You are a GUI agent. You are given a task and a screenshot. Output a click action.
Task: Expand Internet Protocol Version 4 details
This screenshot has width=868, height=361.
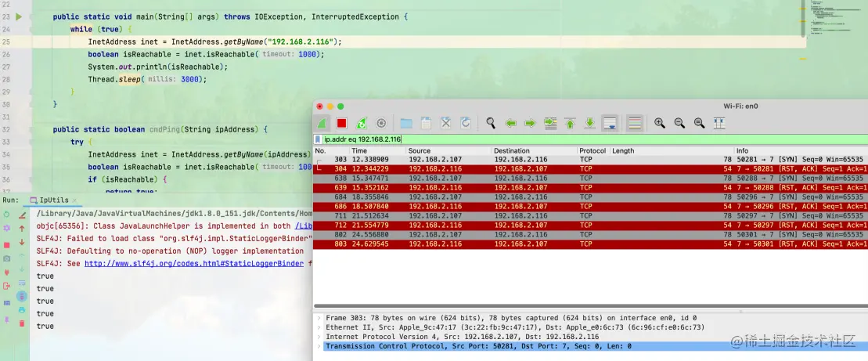319,337
